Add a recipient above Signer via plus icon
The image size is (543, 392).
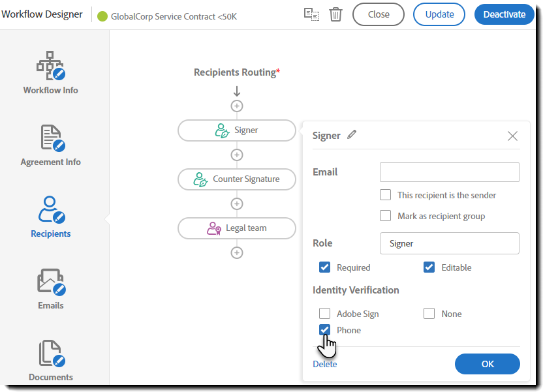[236, 106]
